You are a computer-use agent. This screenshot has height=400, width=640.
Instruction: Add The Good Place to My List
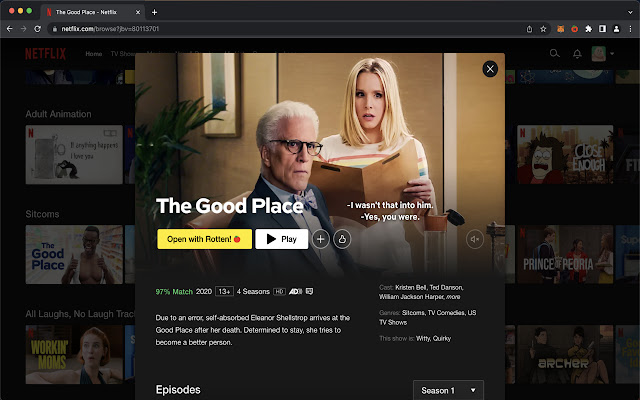[x=321, y=239]
